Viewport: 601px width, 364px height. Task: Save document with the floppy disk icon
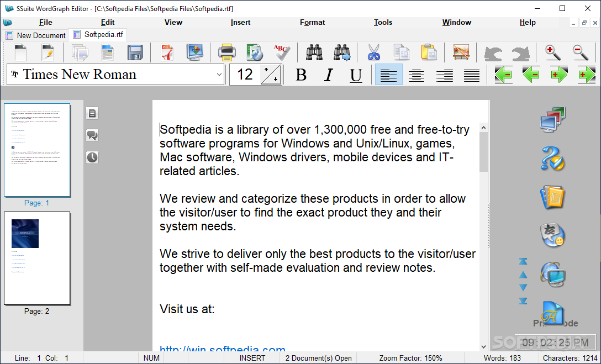pos(135,52)
